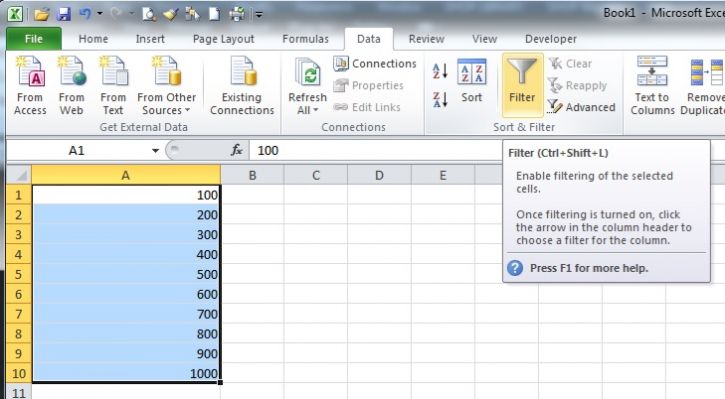Select column B header
This screenshot has width=725, height=399.
pyautogui.click(x=252, y=176)
